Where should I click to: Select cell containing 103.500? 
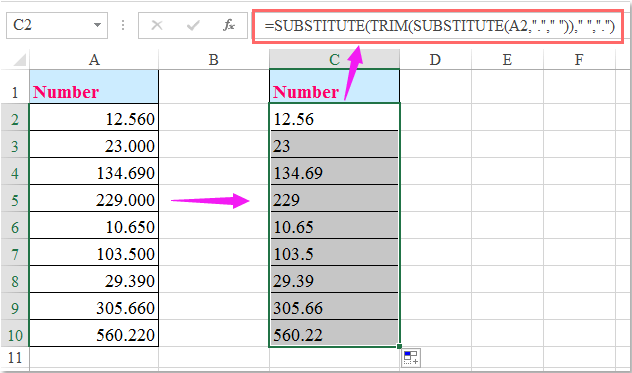click(94, 252)
